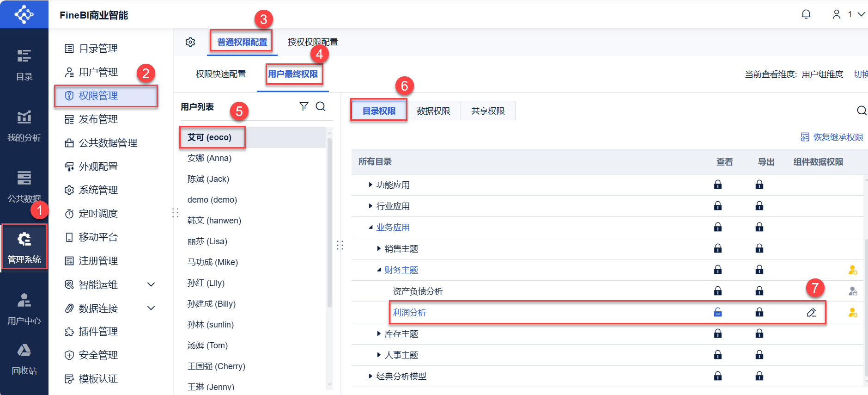Toggle 导出 lock for 业务应用
Screen dimensions: 868x395
(x=759, y=227)
